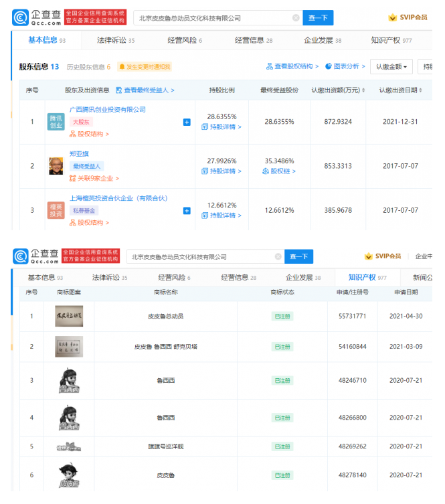This screenshot has height=504, width=445.
Task: Open 查看股权结构 link
Action: [292, 66]
